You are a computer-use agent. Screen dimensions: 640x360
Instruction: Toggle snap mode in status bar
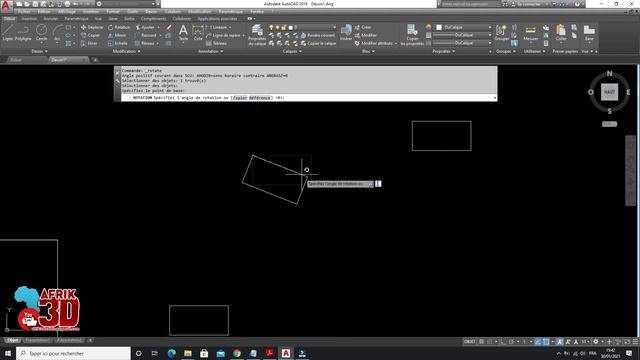(490, 341)
